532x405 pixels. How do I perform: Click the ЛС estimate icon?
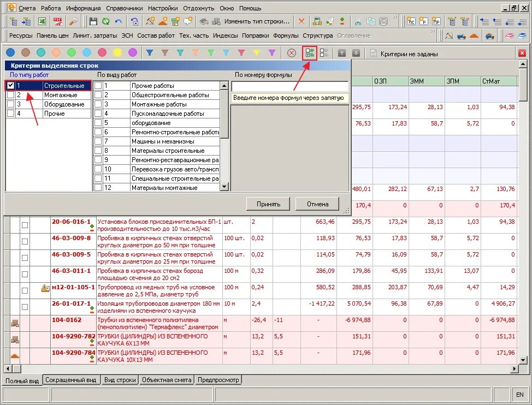pyautogui.click(x=411, y=21)
